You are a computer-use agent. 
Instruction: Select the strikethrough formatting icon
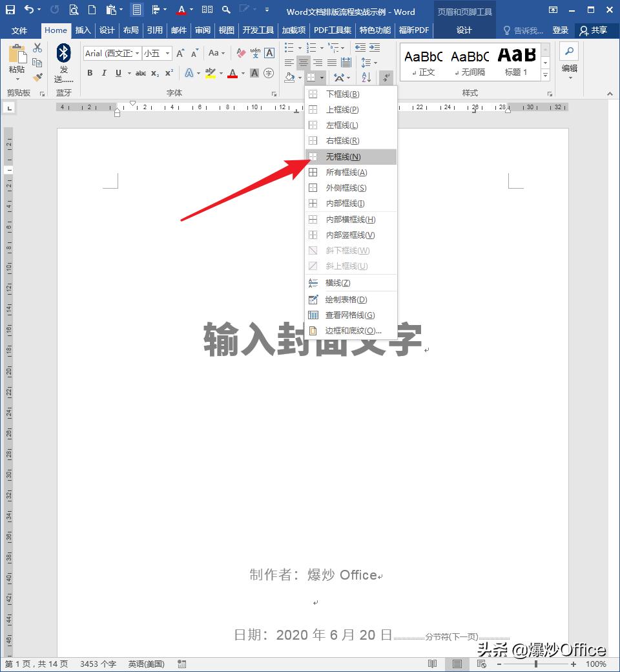pos(141,72)
